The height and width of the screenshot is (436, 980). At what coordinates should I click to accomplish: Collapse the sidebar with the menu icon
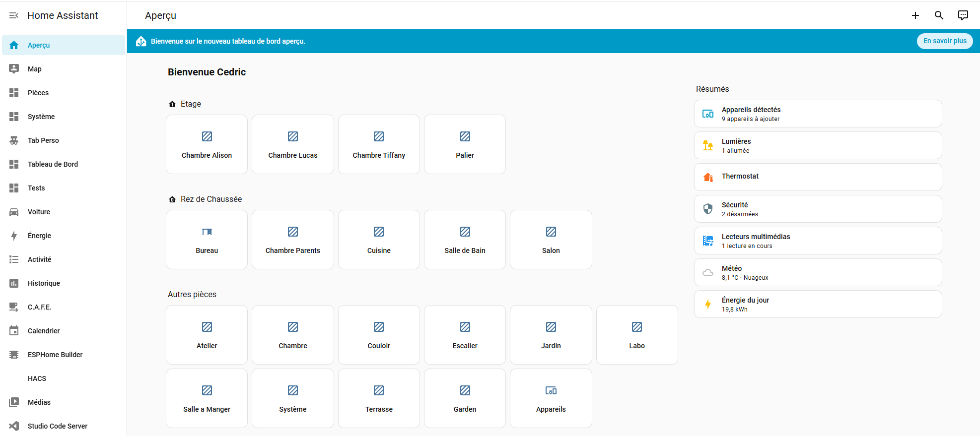tap(14, 15)
